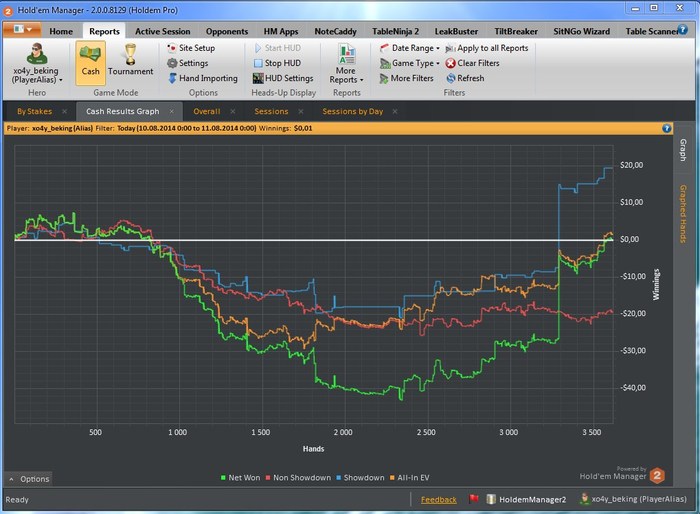
Task: Open Active Session tab
Action: 162,31
